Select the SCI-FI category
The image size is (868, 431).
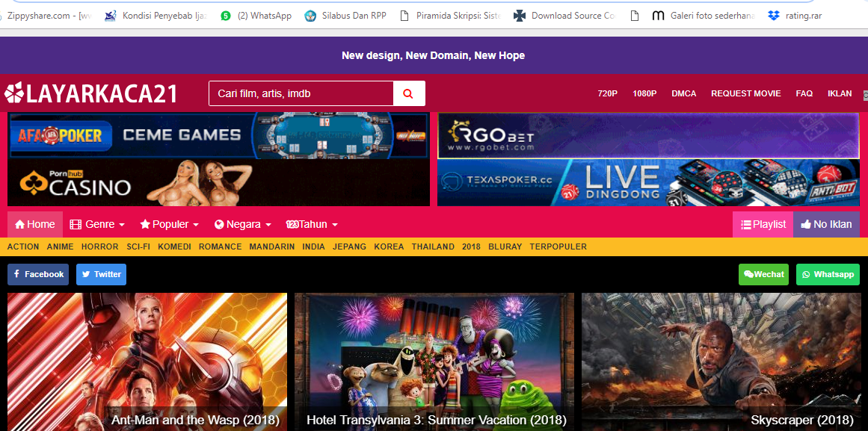(x=138, y=246)
